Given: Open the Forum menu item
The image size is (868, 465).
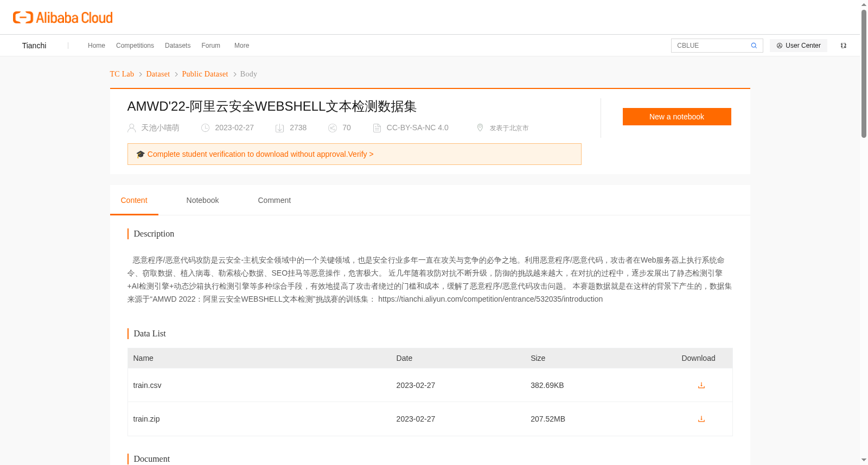Looking at the screenshot, I should [210, 46].
